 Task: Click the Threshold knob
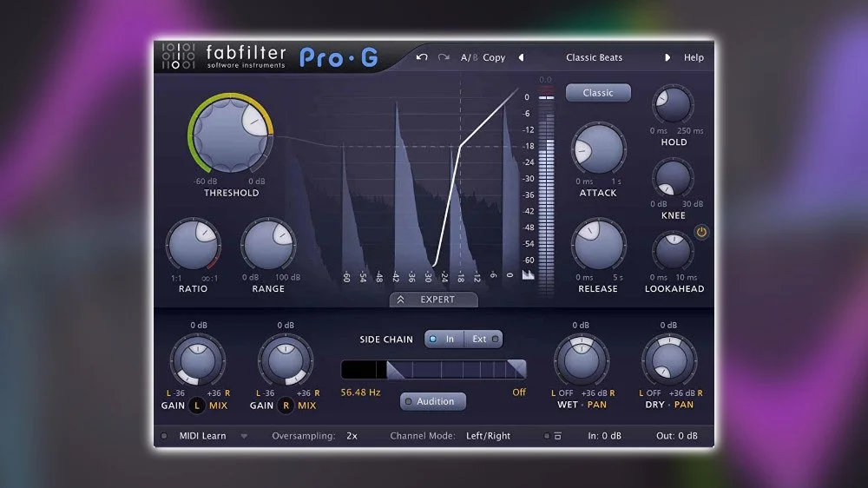click(231, 135)
